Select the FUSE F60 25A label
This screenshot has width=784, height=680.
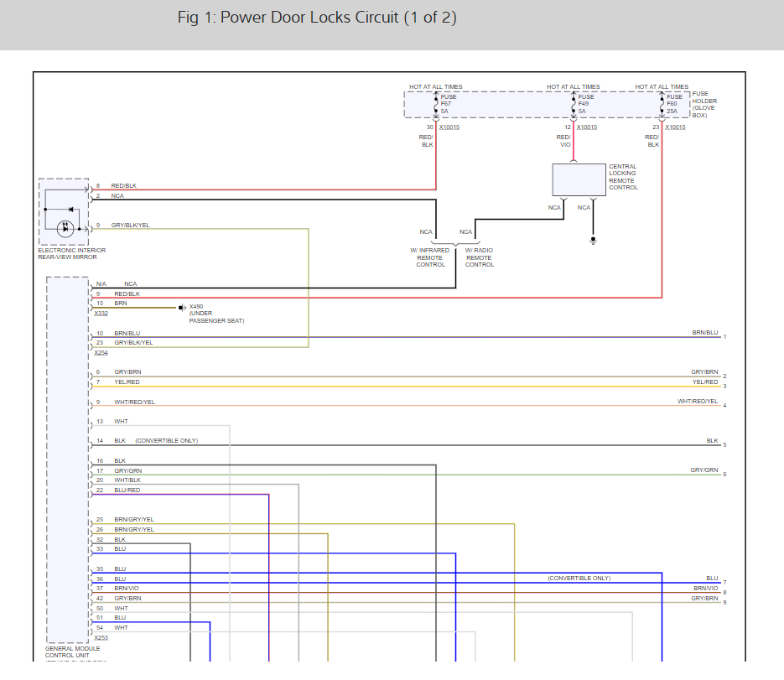click(674, 104)
